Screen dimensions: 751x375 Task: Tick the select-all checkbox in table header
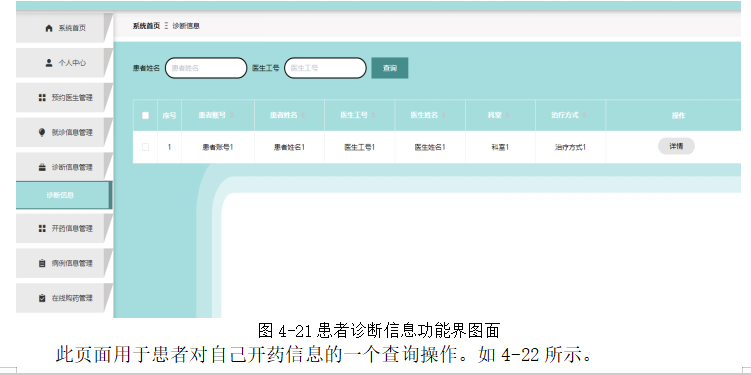146,115
